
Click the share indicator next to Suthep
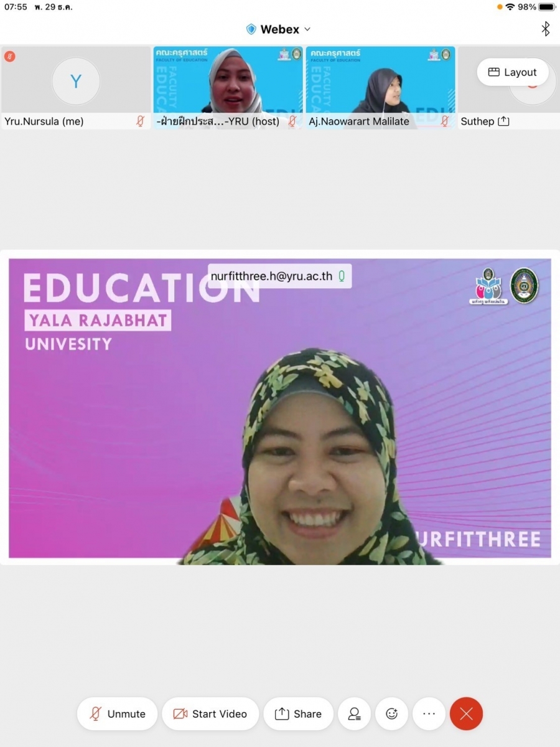[x=503, y=121]
